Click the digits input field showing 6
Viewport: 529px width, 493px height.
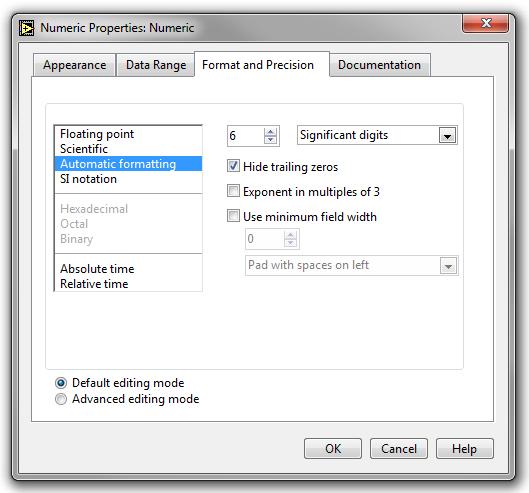246,136
